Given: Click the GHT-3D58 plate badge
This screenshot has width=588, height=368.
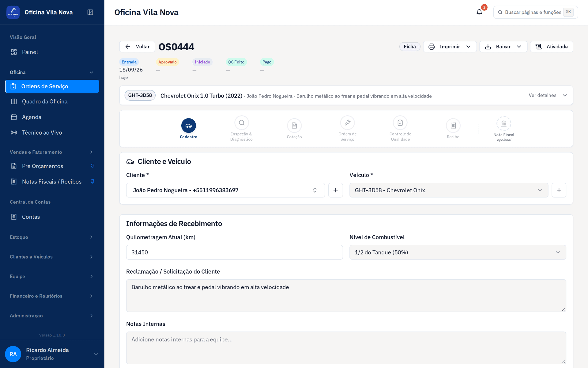Looking at the screenshot, I should 140,95.
